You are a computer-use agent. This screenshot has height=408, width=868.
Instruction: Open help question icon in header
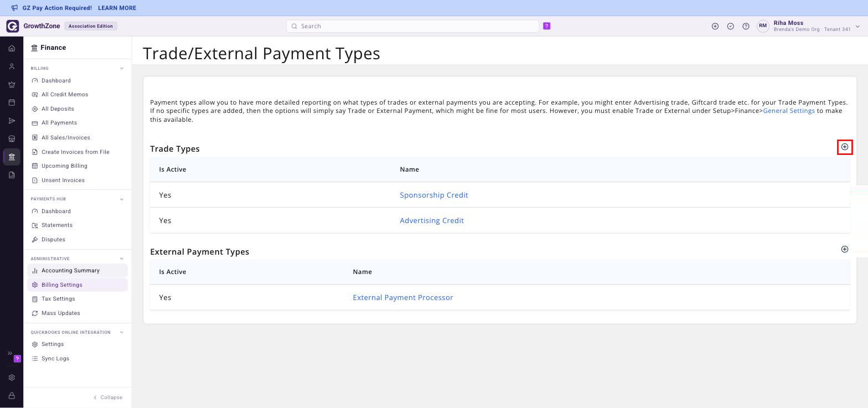(746, 26)
